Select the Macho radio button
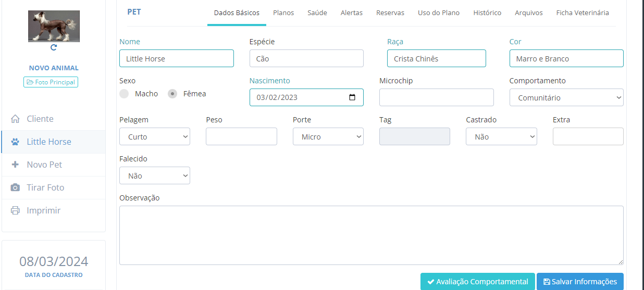Screen dimensions: 644x290 pos(124,94)
